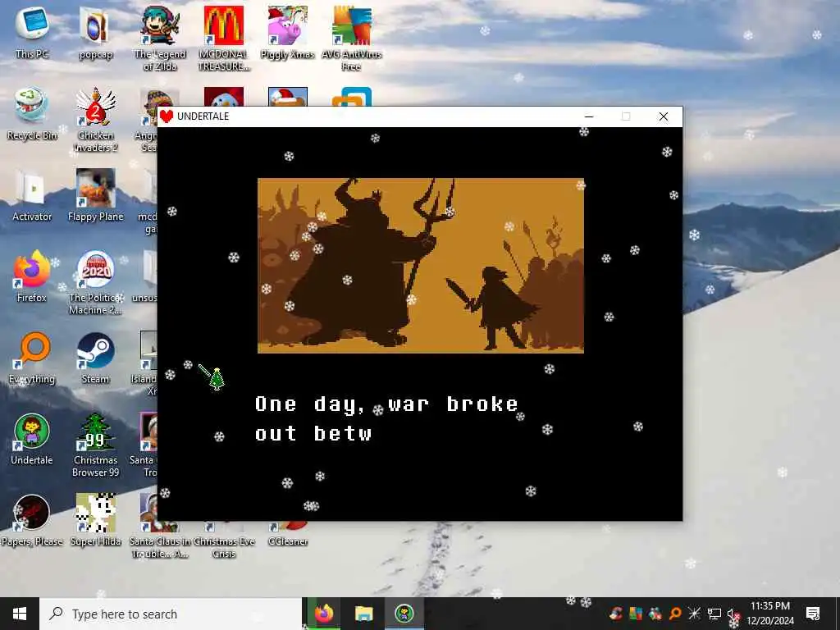Select the Christmas Eve Crisis shortcut

pos(224,541)
